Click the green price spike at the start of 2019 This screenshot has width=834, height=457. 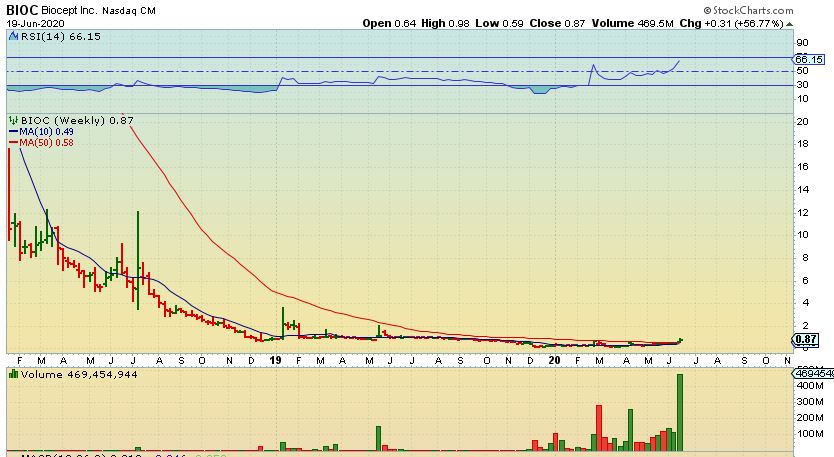[x=283, y=322]
